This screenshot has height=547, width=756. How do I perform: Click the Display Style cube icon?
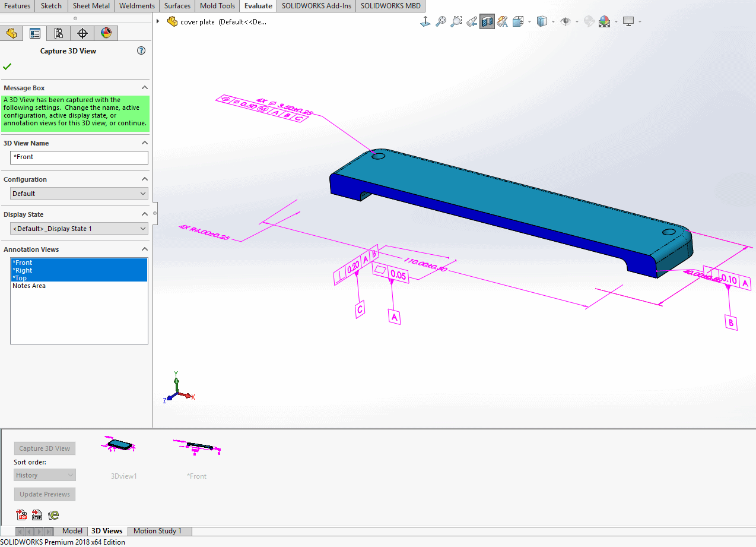(541, 22)
